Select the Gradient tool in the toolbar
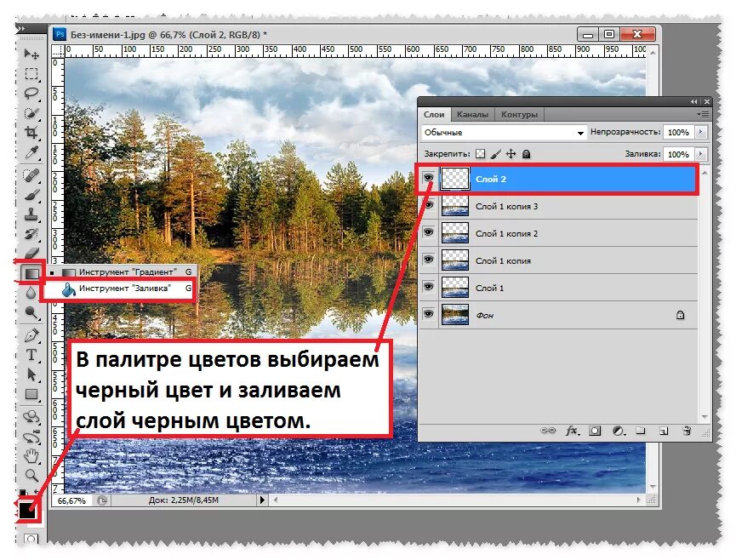The width and height of the screenshot is (736, 560). (x=31, y=272)
